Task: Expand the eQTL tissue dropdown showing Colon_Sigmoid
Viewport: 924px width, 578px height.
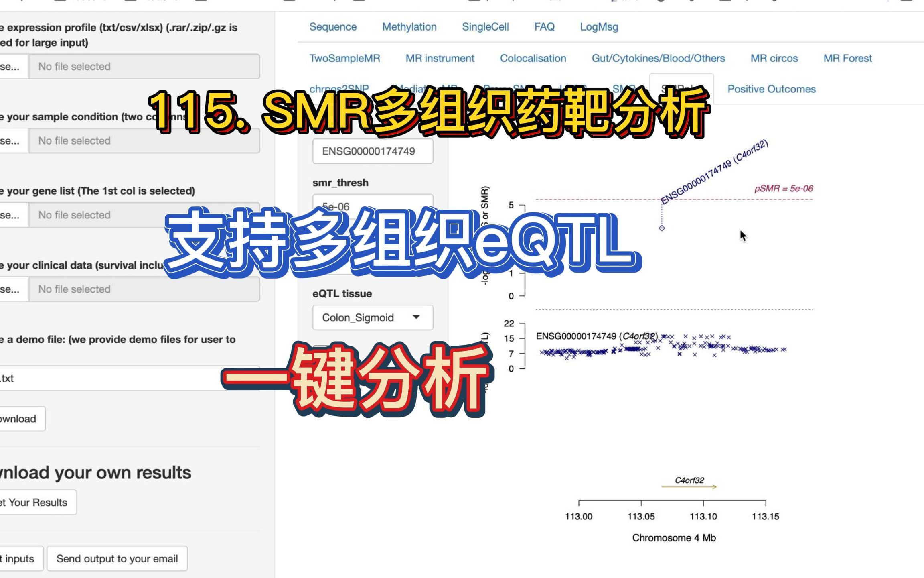Action: (372, 317)
